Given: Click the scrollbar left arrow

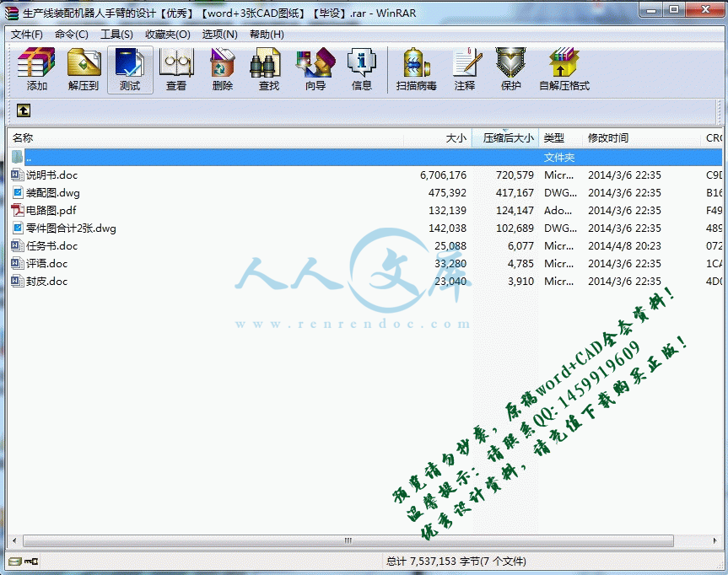Looking at the screenshot, I should 14,540.
